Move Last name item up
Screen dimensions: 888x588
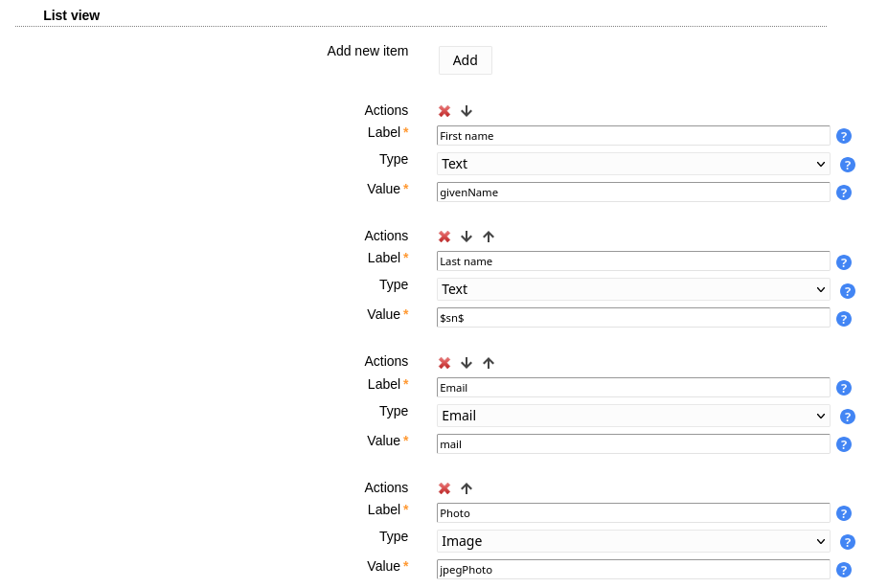pyautogui.click(x=489, y=237)
